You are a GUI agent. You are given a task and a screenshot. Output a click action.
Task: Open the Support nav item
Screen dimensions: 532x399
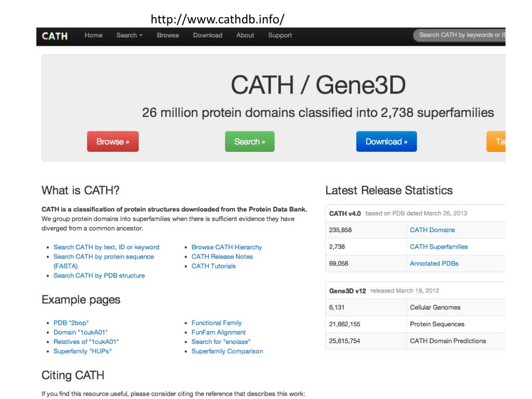click(280, 35)
